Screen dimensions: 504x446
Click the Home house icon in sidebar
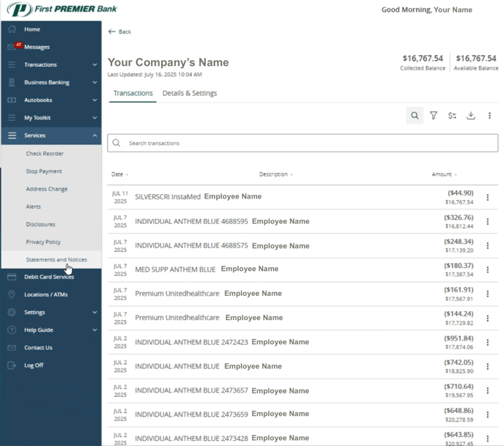pos(12,29)
